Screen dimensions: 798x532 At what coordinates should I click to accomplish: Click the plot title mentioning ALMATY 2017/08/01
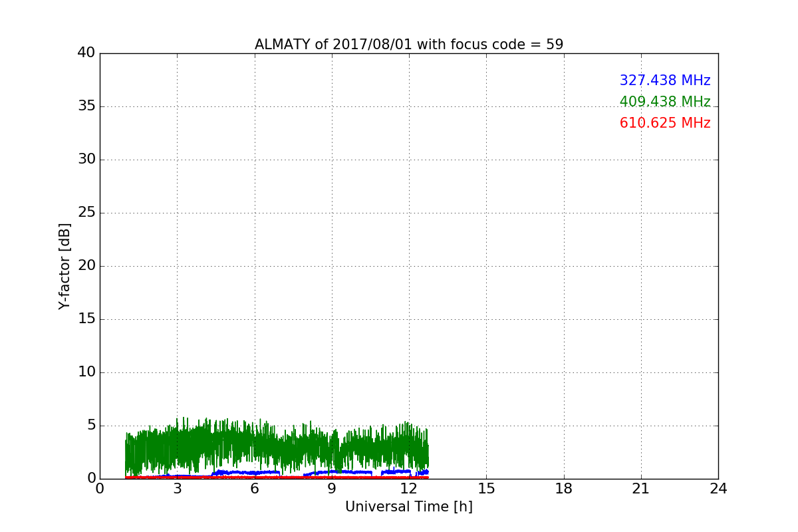(x=409, y=45)
